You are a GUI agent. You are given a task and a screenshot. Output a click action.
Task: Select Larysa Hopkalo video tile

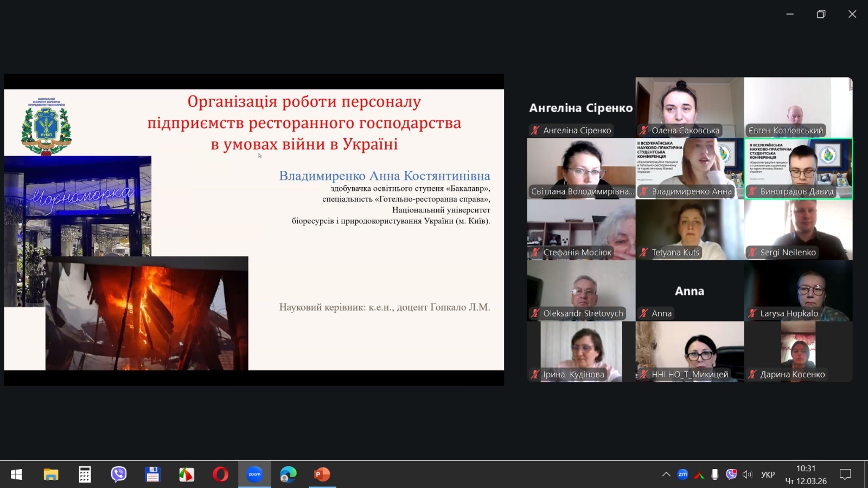[x=798, y=290]
